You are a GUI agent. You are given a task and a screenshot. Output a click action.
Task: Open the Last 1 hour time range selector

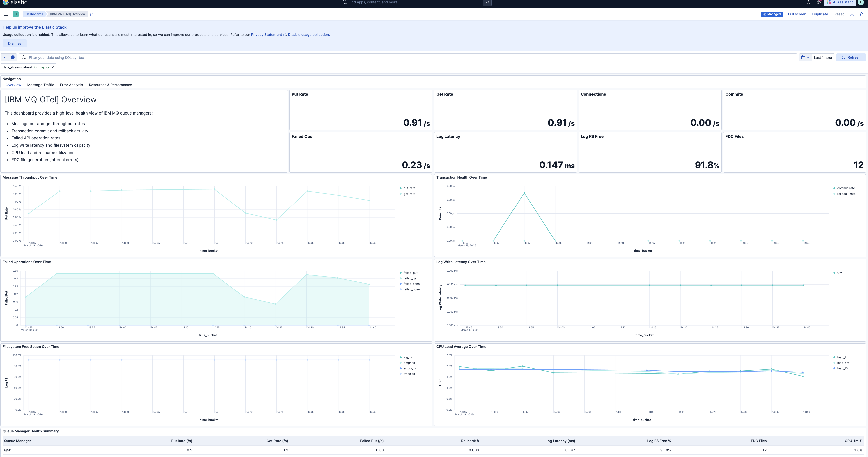(x=823, y=57)
